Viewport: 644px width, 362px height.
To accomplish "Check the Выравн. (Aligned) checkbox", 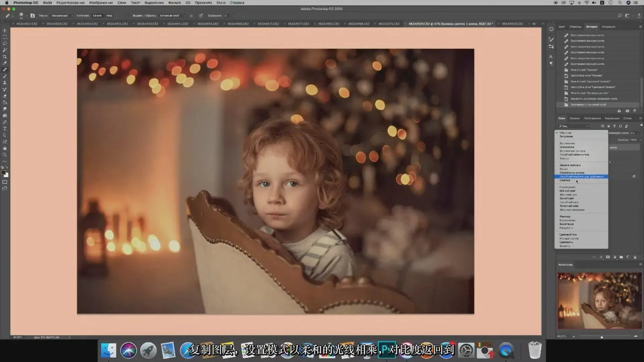I will [131, 16].
